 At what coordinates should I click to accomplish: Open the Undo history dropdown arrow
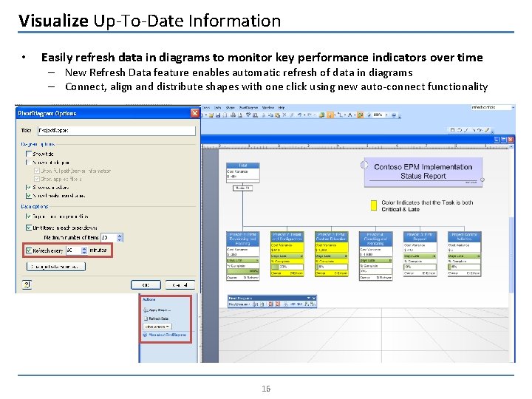pyautogui.click(x=304, y=115)
